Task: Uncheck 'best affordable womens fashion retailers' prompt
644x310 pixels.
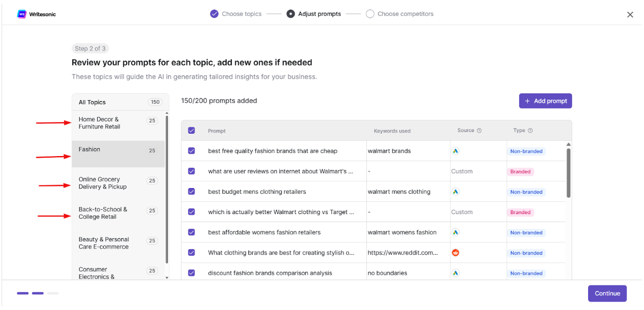Action: [191, 232]
